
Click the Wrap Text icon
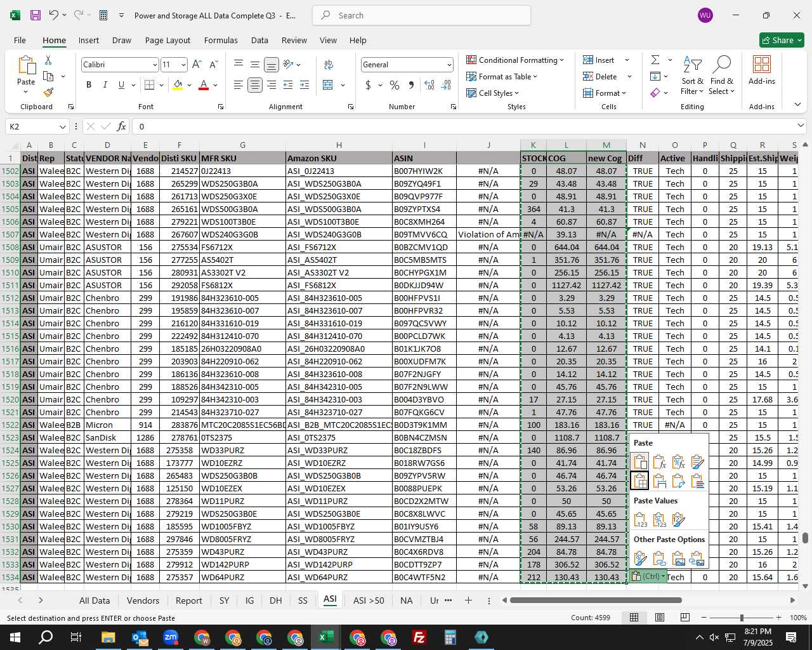pyautogui.click(x=329, y=65)
